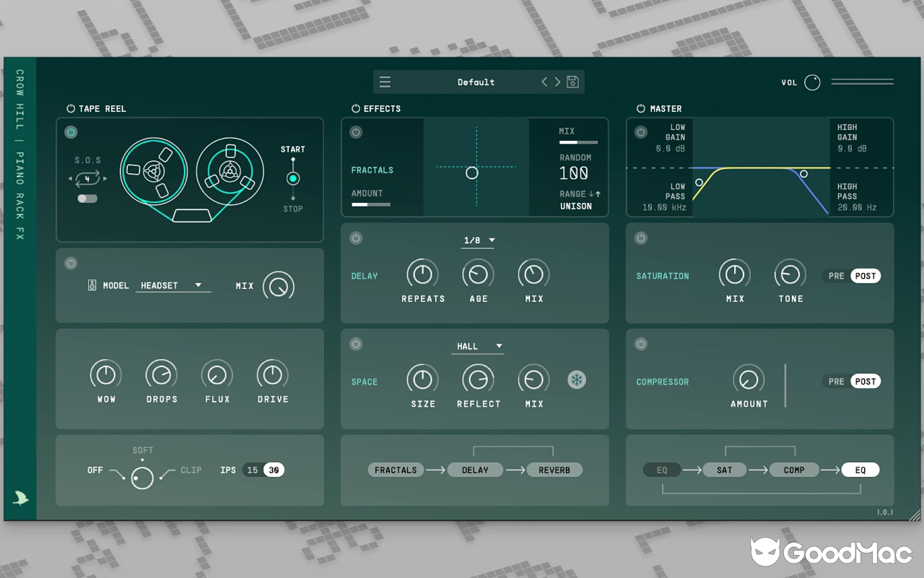Enable the Compressor module power button

click(x=640, y=345)
